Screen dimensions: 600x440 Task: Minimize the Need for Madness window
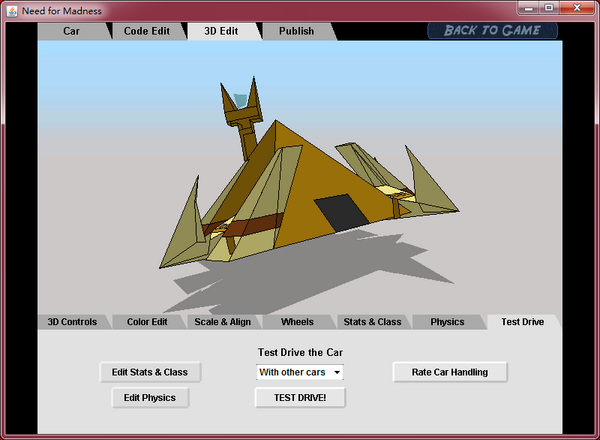(x=528, y=8)
